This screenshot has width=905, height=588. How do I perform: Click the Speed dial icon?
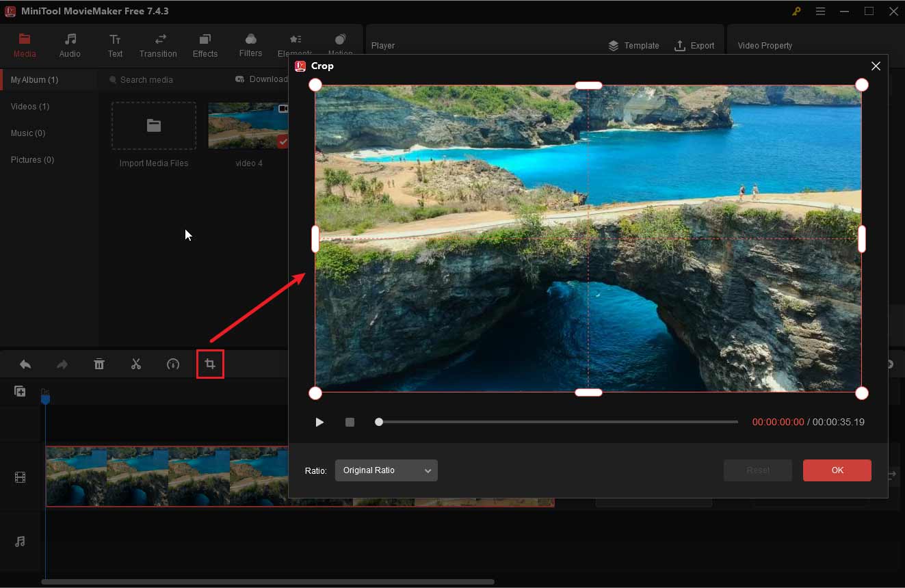pyautogui.click(x=173, y=364)
